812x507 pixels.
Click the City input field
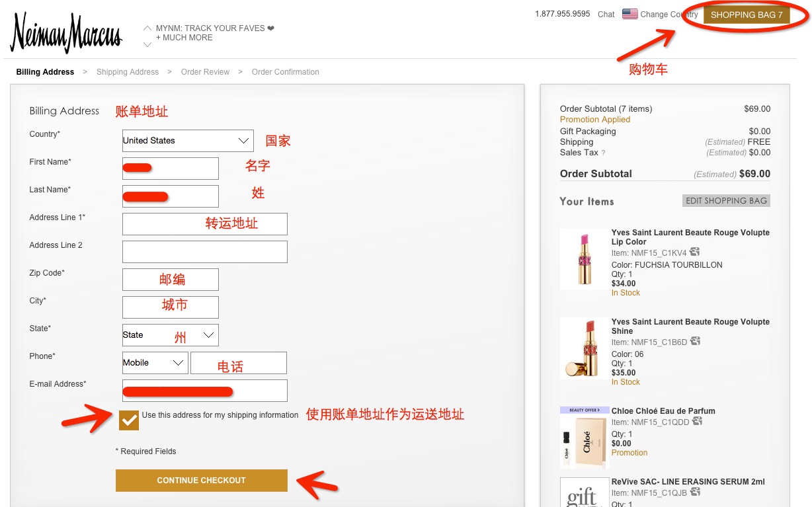(x=171, y=307)
